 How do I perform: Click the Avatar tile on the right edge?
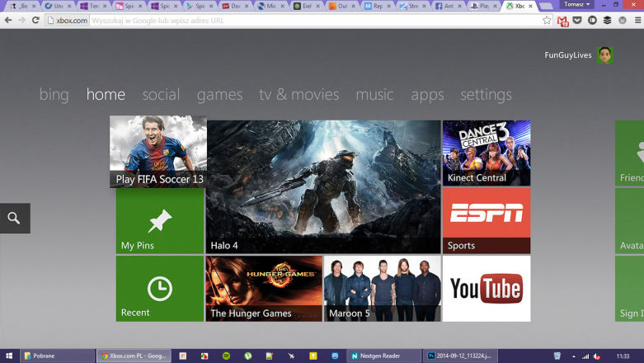tap(630, 221)
